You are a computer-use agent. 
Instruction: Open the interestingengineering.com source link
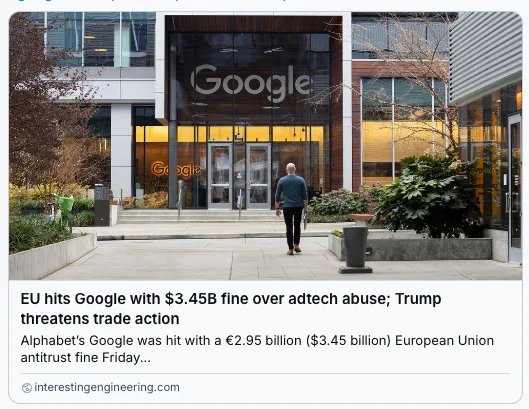[107, 387]
